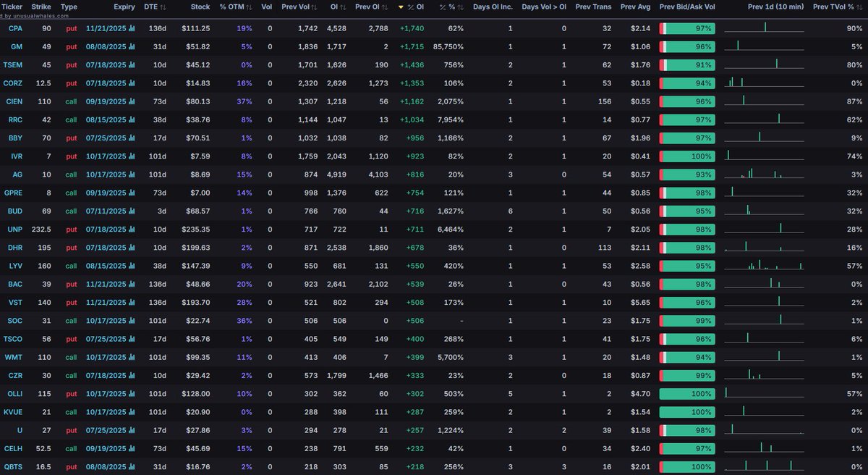868x475 pixels.
Task: Open chart icon in the U row
Action: 132,431
